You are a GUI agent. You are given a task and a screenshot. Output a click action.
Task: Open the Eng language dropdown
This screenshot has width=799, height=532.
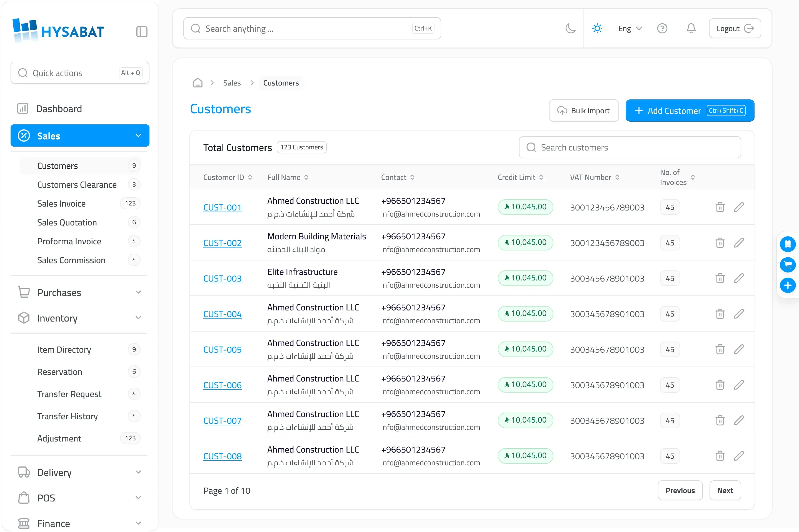click(x=630, y=29)
